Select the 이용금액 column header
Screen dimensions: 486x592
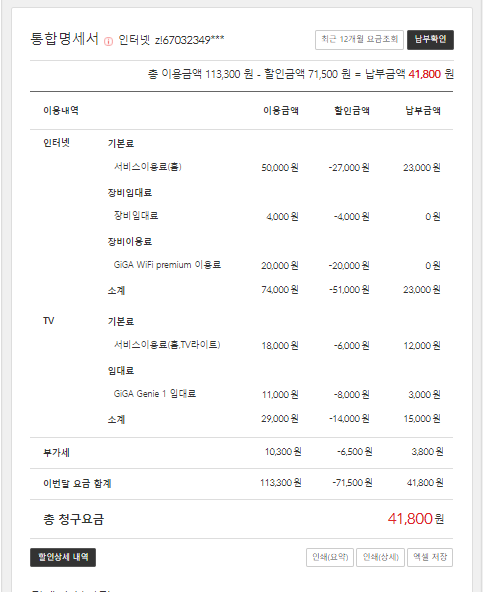pyautogui.click(x=281, y=111)
